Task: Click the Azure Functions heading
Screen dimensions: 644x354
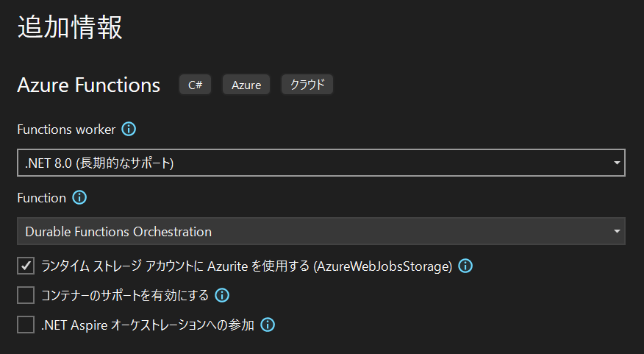Action: [x=89, y=85]
